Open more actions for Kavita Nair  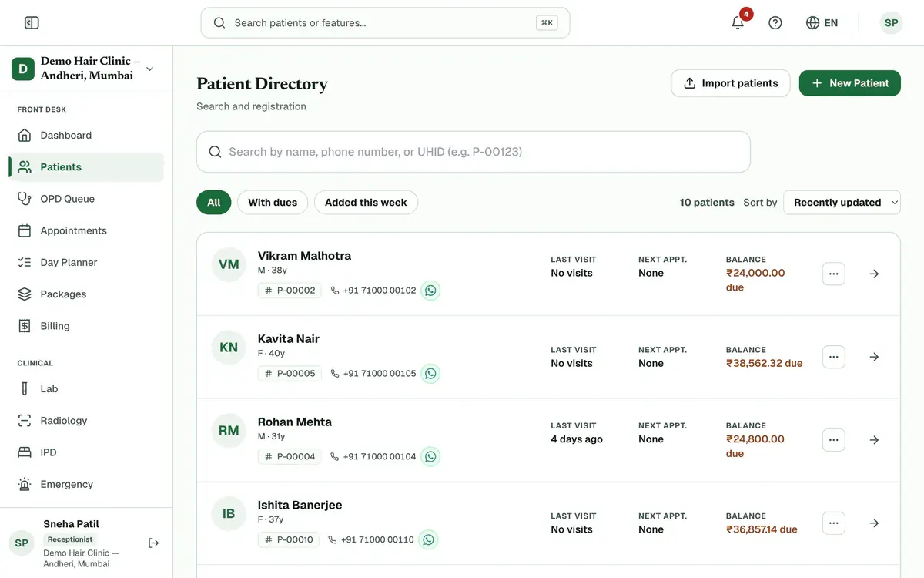(834, 357)
